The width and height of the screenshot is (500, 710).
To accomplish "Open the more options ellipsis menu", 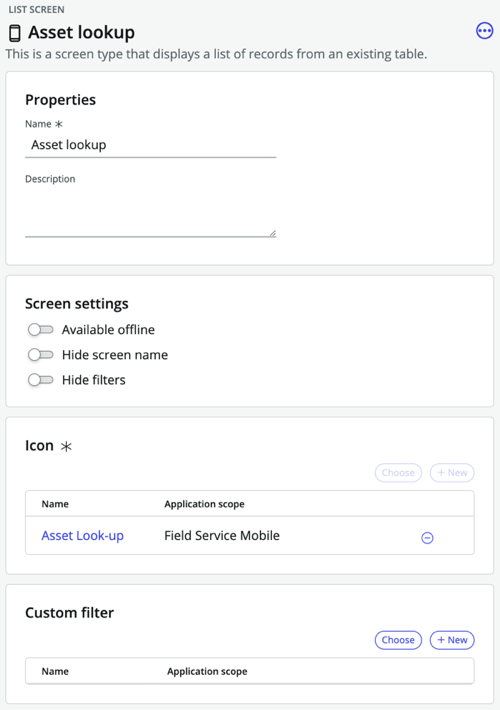I will tap(484, 31).
